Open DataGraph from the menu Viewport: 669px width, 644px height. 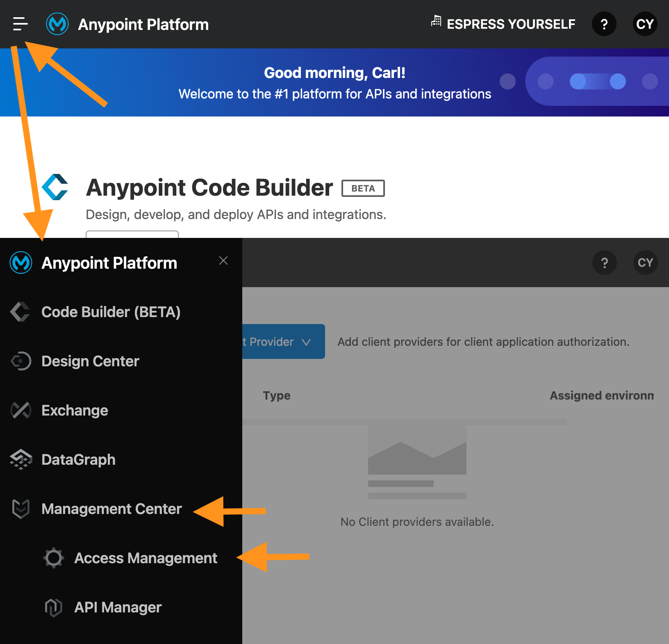(79, 460)
